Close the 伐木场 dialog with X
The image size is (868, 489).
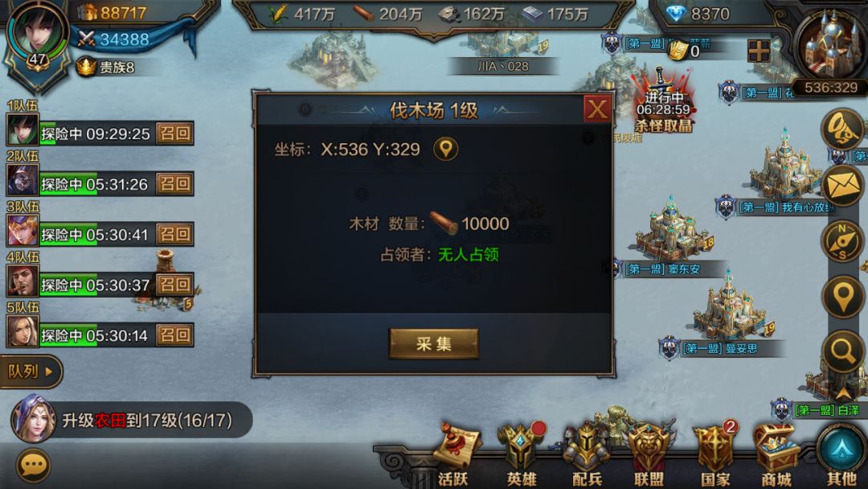[x=596, y=109]
